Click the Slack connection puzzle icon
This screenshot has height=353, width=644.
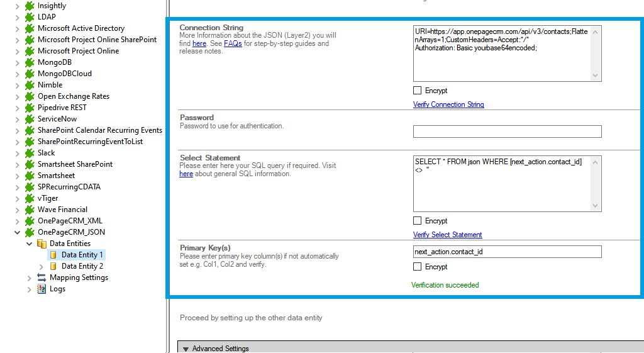[x=30, y=153]
